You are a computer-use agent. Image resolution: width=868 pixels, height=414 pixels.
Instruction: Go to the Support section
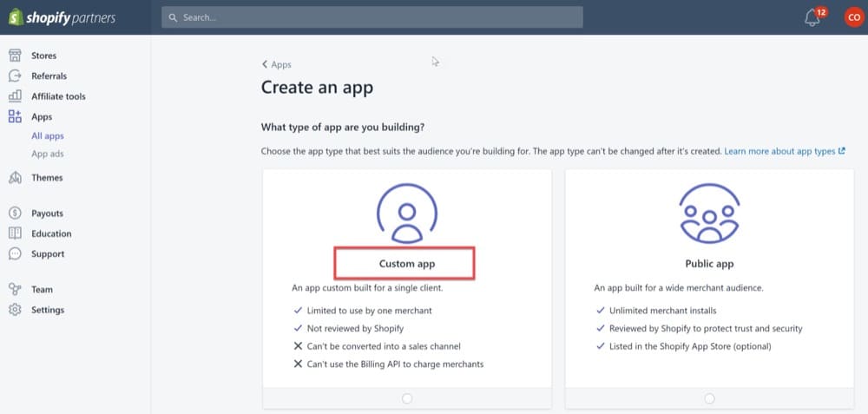pos(48,254)
